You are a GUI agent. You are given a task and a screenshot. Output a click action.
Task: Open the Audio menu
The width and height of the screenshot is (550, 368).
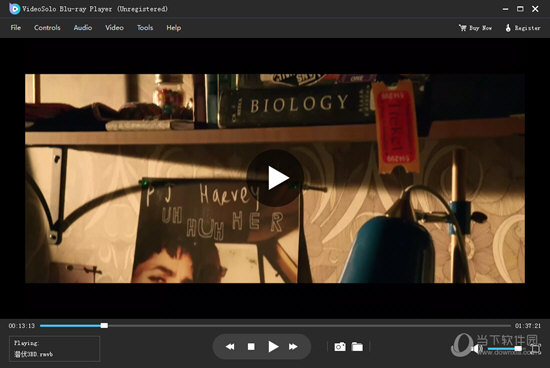(x=83, y=28)
